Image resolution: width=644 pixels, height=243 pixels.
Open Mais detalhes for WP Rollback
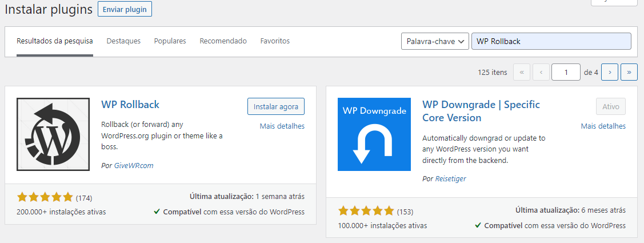coord(282,126)
